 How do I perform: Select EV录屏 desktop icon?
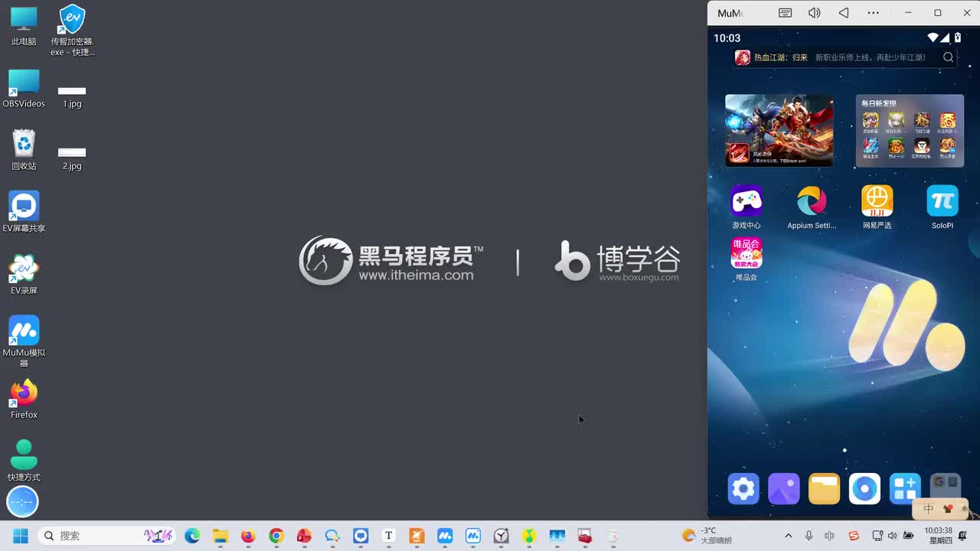tap(24, 275)
